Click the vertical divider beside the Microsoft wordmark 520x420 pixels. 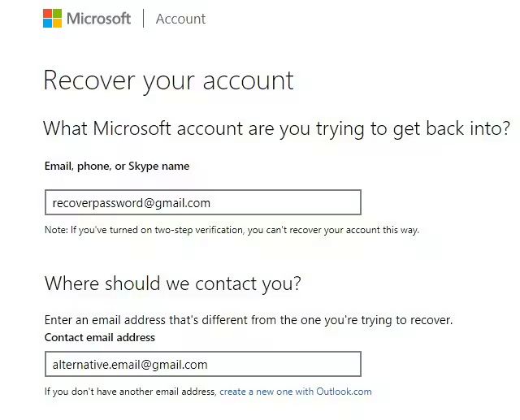(x=144, y=19)
